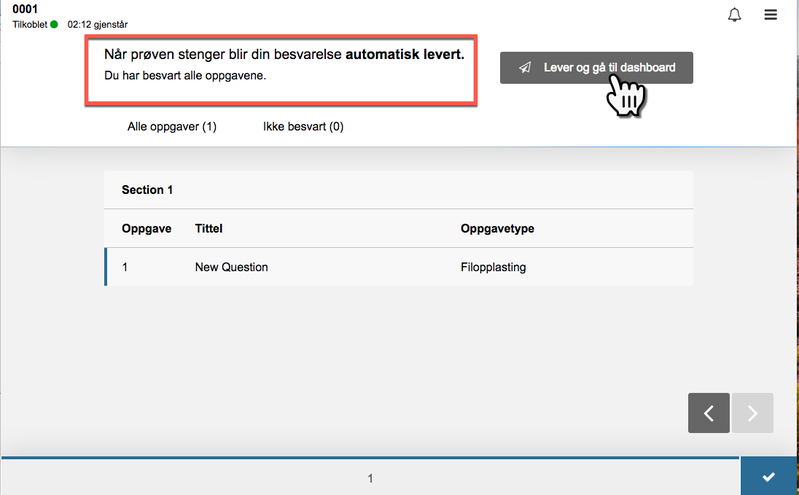Click the 02:12 gjenstår timer
The image size is (799, 495).
tap(104, 24)
